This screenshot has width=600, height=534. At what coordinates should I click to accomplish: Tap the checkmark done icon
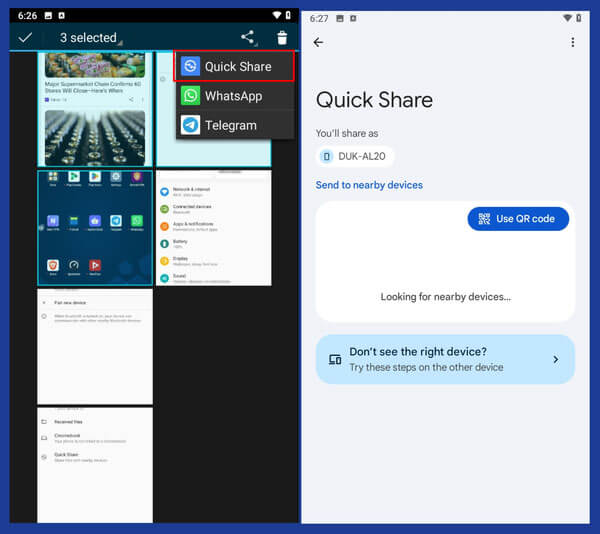coord(26,38)
